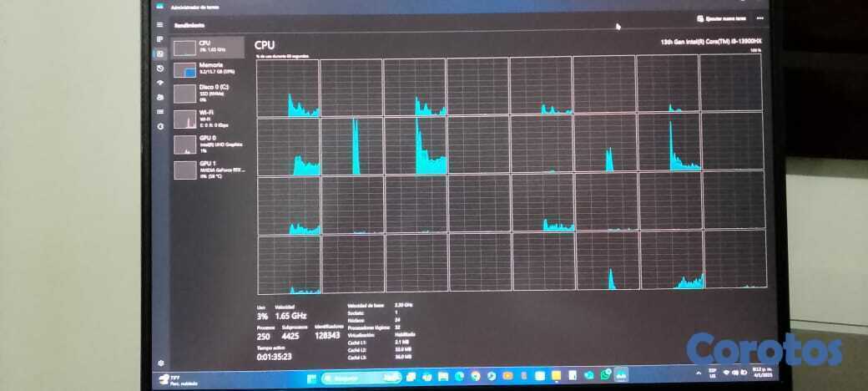Open the three-dots more options menu

coord(759,18)
